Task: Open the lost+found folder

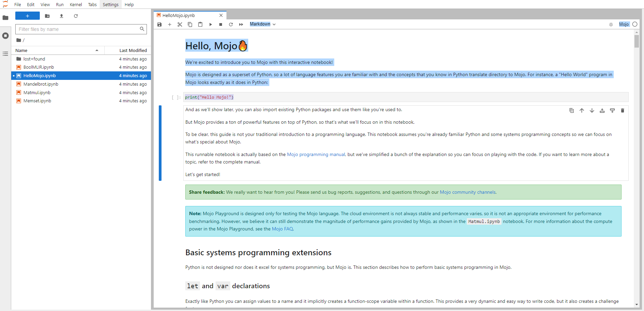Action: coord(81,59)
